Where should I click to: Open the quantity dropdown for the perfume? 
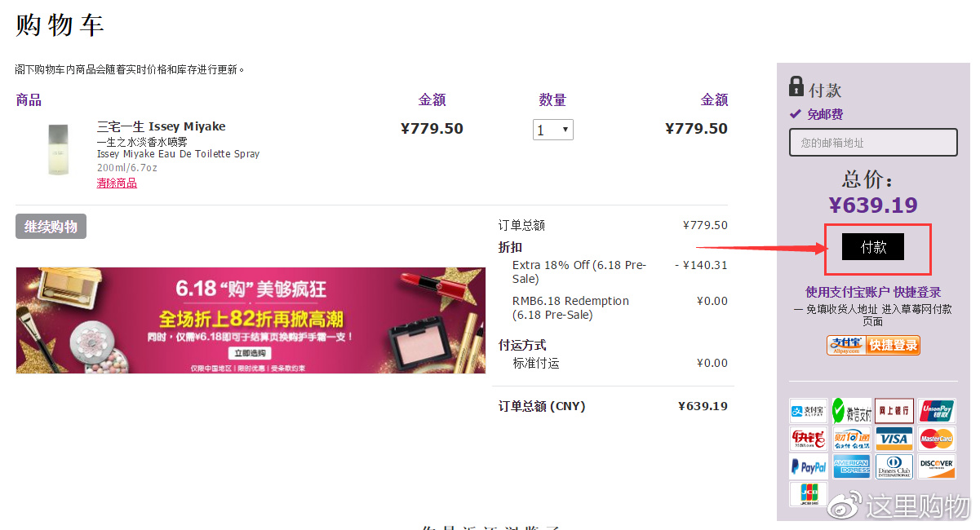552,130
